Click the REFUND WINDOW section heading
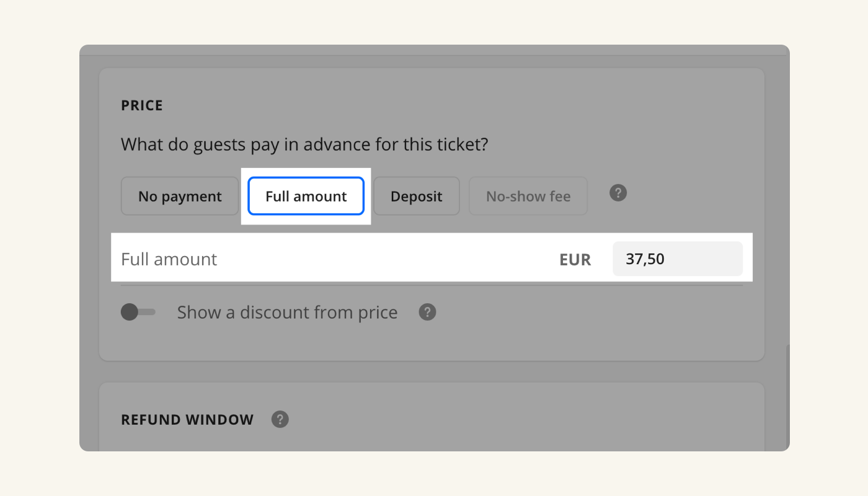The height and width of the screenshot is (496, 868). (x=187, y=420)
